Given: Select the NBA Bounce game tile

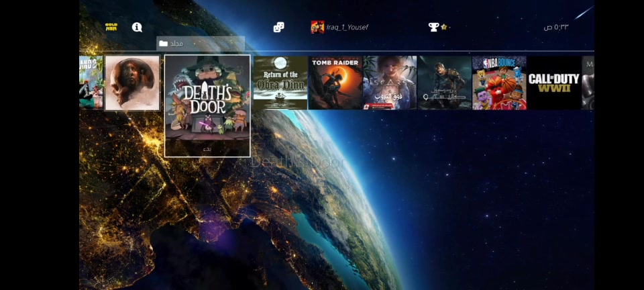Looking at the screenshot, I should [x=499, y=83].
